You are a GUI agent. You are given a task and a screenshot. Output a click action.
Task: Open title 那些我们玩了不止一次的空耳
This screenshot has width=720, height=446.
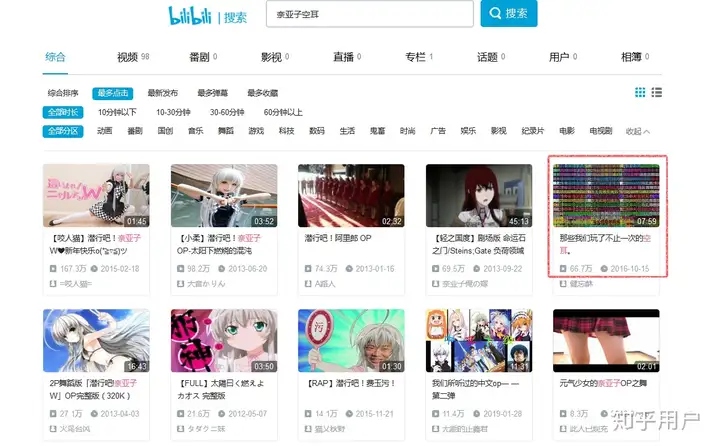pyautogui.click(x=605, y=244)
